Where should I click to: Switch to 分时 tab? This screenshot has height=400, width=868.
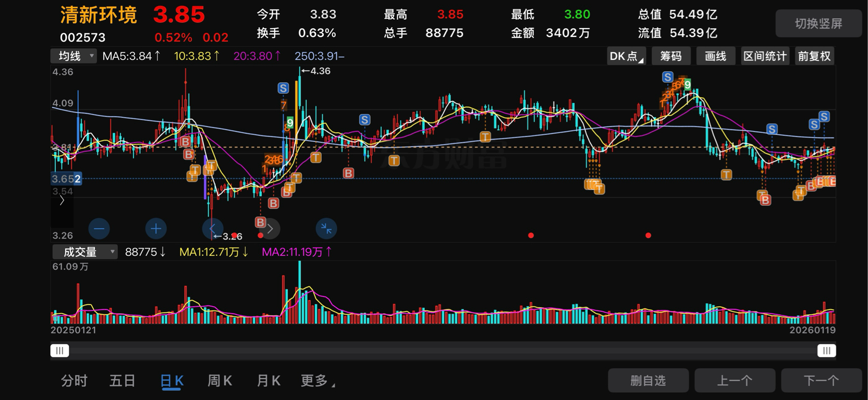pyautogui.click(x=74, y=381)
